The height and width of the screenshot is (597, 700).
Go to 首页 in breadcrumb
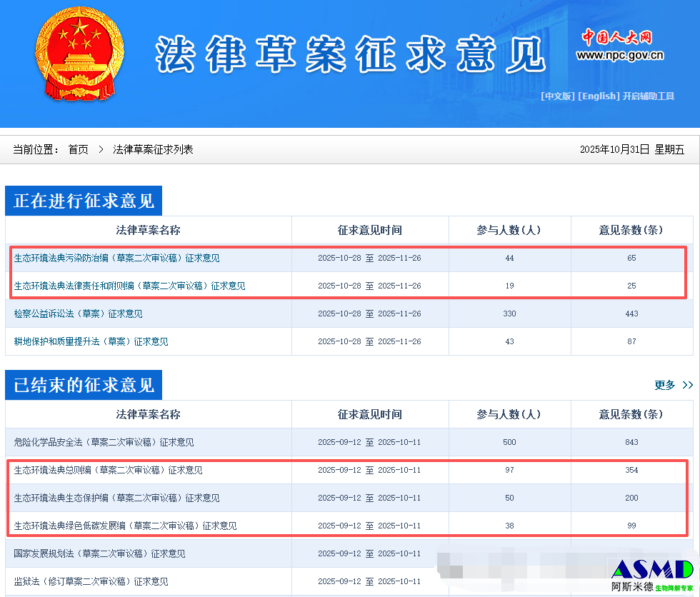point(79,149)
